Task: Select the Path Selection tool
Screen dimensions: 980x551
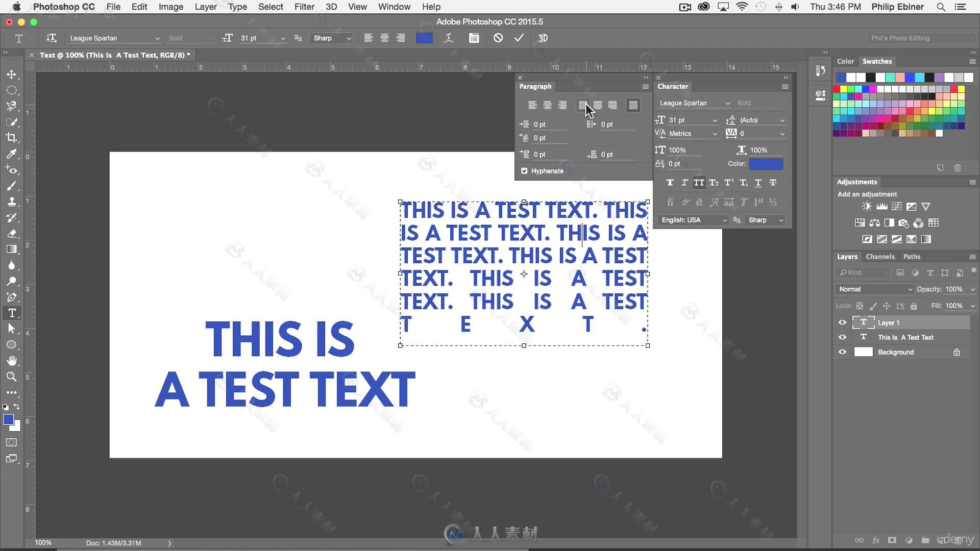Action: (11, 329)
